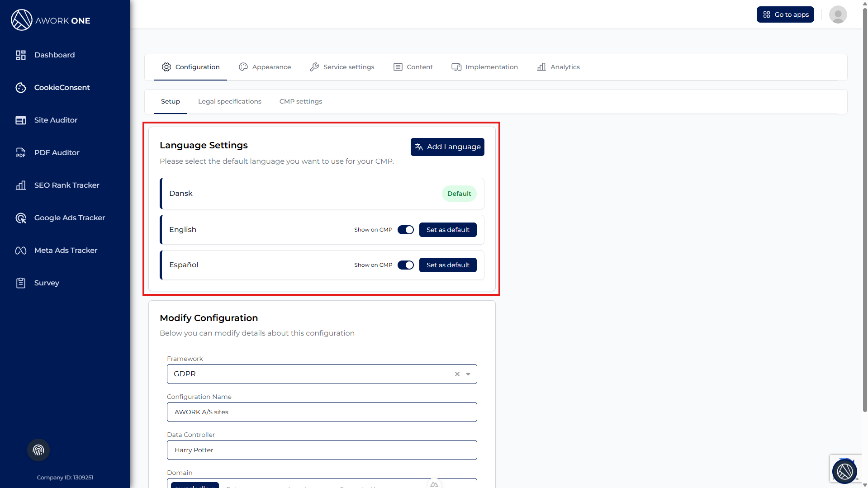Expand the Framework dropdown arrow
This screenshot has width=868, height=488.
(468, 374)
